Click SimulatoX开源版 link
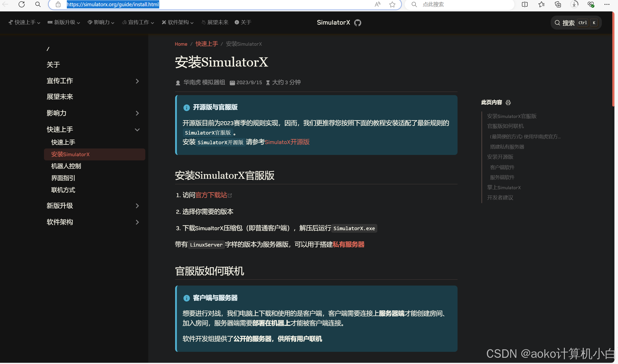This screenshot has width=618, height=364. pyautogui.click(x=287, y=142)
